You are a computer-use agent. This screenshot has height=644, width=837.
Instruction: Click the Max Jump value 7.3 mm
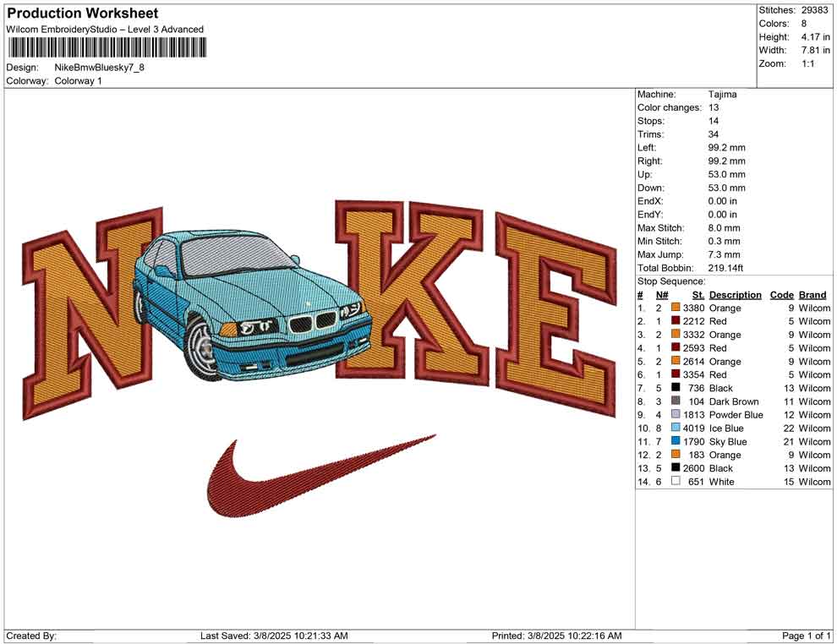tap(724, 254)
